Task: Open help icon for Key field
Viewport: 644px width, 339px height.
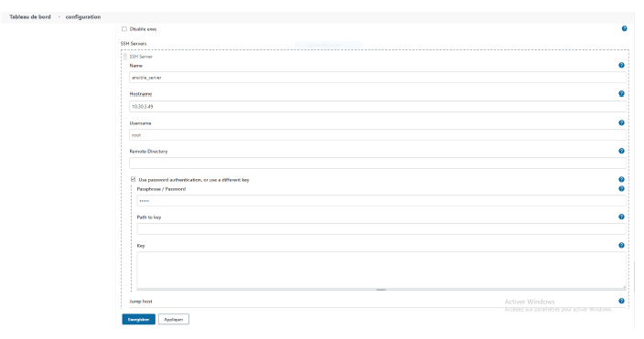Action: tap(621, 245)
